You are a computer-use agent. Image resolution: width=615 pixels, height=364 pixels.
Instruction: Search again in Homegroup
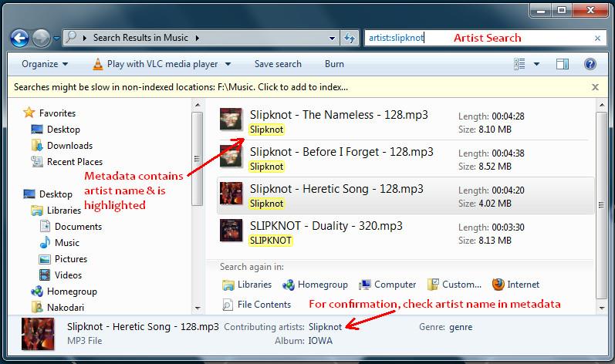pos(315,285)
